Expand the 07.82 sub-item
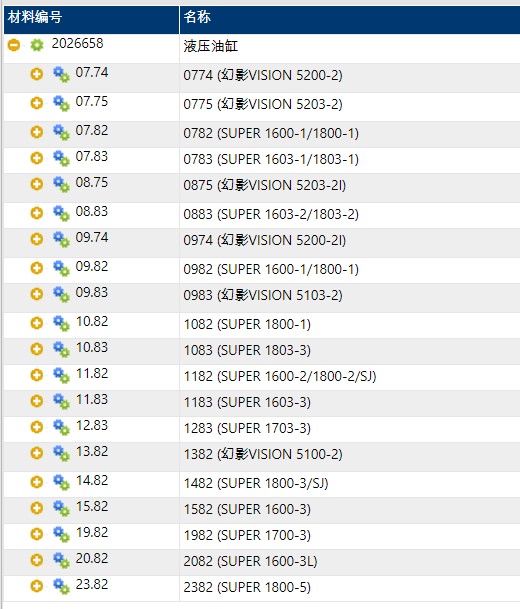The height and width of the screenshot is (609, 520). (37, 132)
